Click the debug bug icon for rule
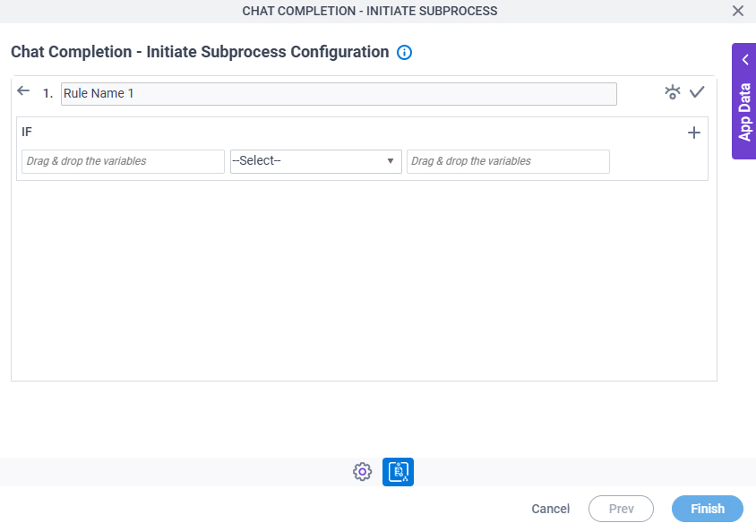This screenshot has height=532, width=756. (x=672, y=92)
